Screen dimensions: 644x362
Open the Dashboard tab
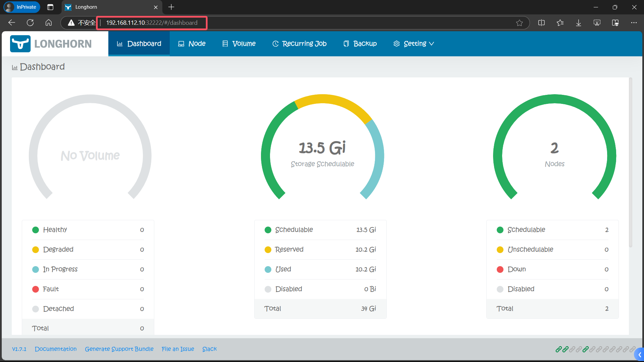(x=139, y=44)
